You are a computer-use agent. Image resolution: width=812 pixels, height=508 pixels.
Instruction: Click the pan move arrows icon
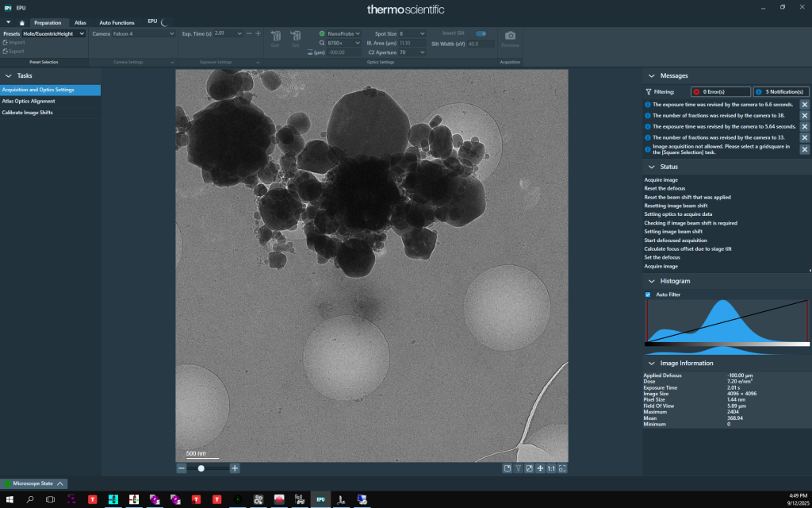pyautogui.click(x=540, y=468)
